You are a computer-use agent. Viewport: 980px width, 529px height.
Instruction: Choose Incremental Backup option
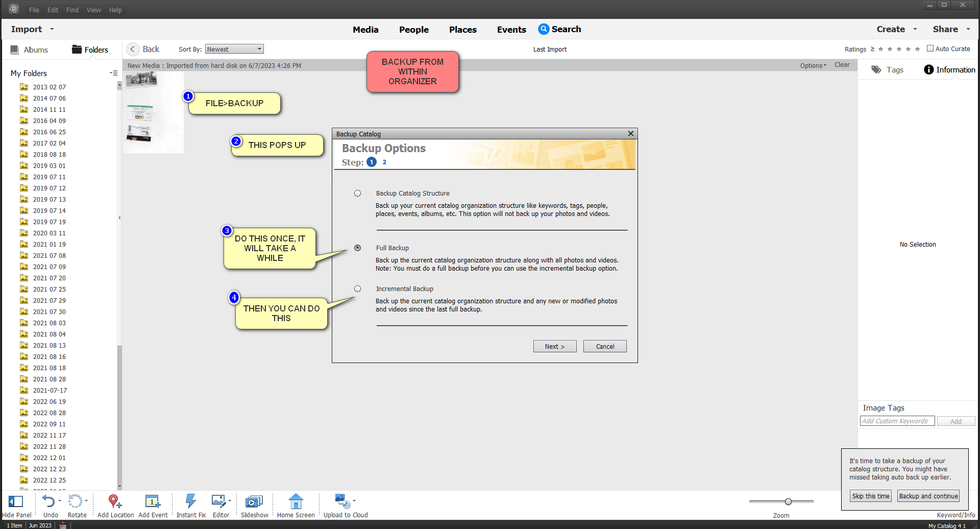coord(357,288)
